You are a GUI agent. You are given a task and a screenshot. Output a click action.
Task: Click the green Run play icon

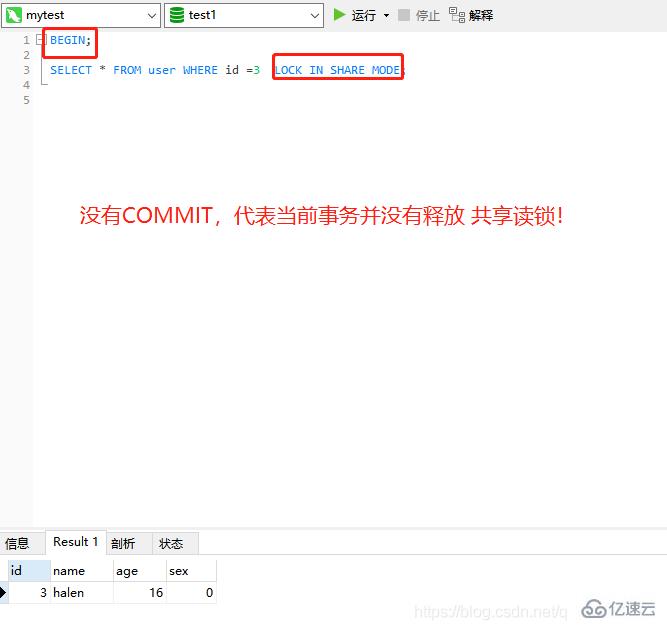click(x=339, y=15)
